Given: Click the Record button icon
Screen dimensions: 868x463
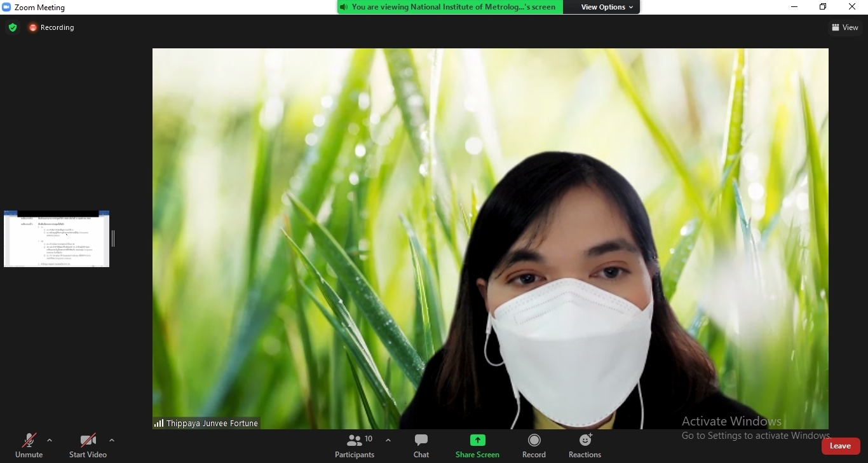Looking at the screenshot, I should coord(534,440).
